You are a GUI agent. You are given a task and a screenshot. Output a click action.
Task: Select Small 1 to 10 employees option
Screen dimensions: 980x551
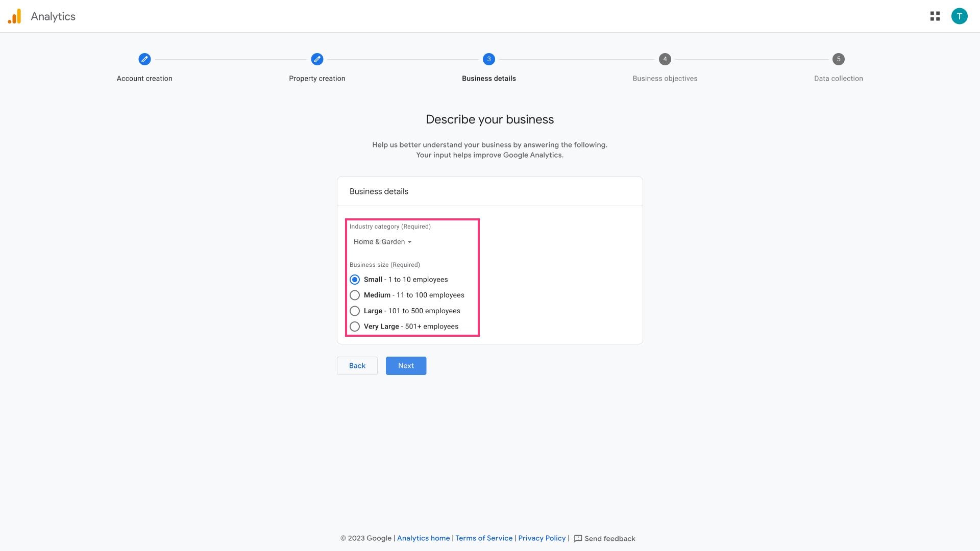[x=355, y=280]
